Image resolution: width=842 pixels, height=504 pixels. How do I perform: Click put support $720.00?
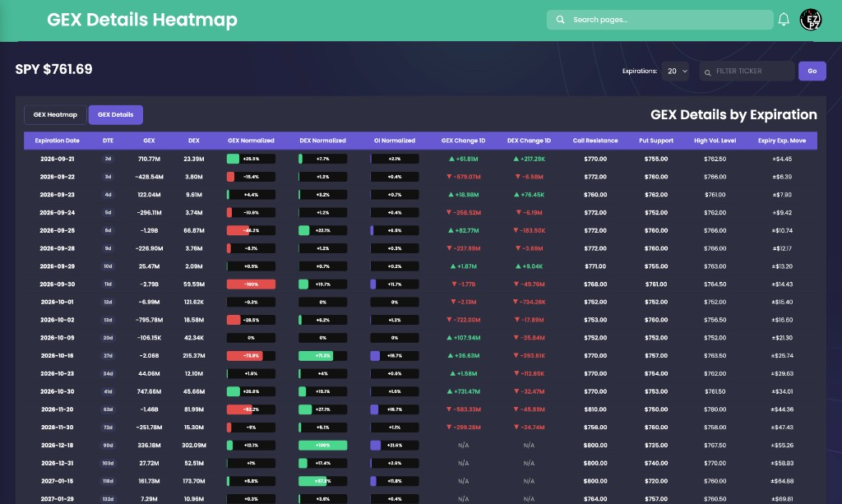click(x=656, y=481)
